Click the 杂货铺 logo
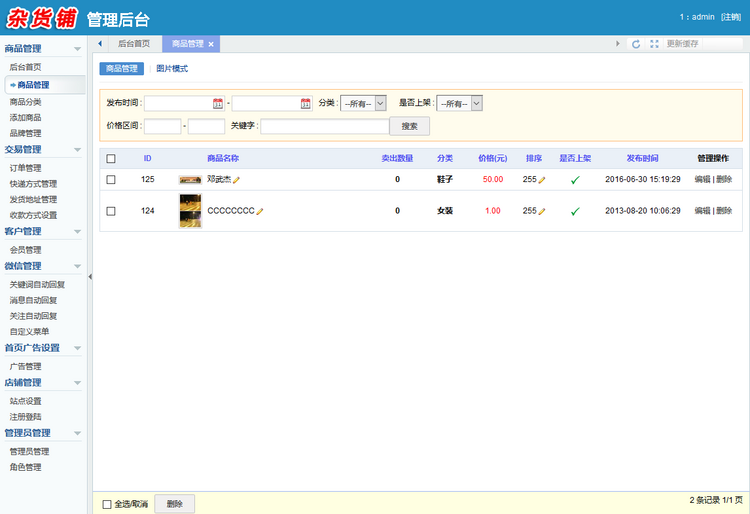Viewport: 750px width, 514px height. (42, 18)
